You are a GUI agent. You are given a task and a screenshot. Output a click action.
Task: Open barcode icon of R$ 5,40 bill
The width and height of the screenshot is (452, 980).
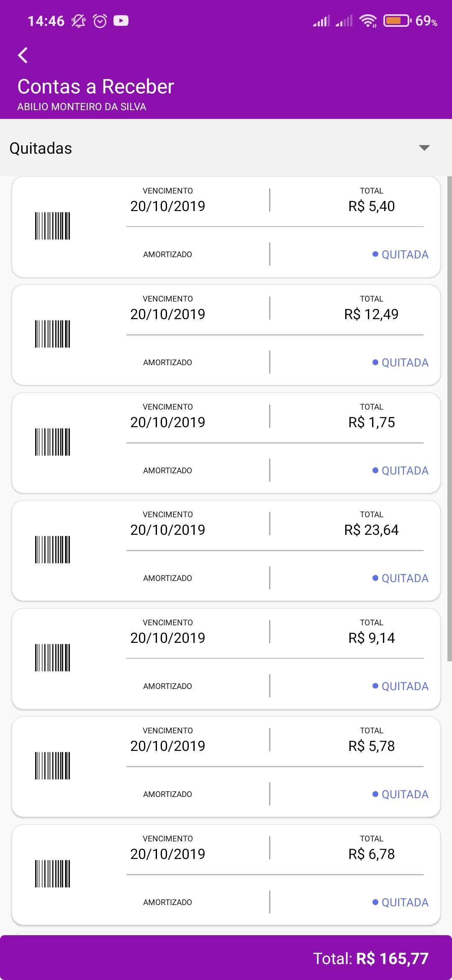[x=52, y=226]
